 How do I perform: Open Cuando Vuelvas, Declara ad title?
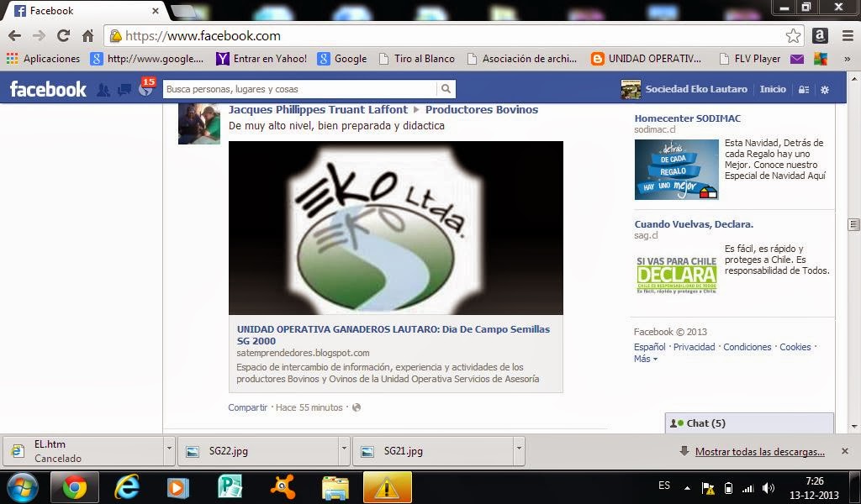point(694,224)
